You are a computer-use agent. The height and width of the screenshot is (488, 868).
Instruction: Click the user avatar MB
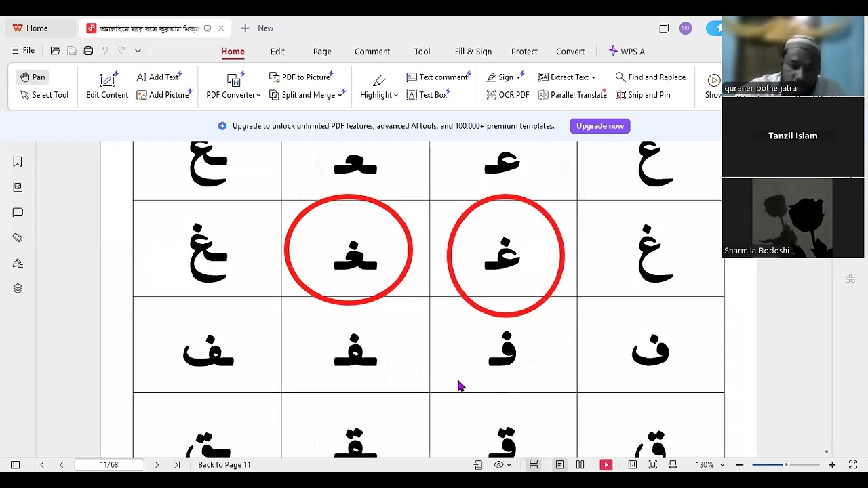click(686, 28)
